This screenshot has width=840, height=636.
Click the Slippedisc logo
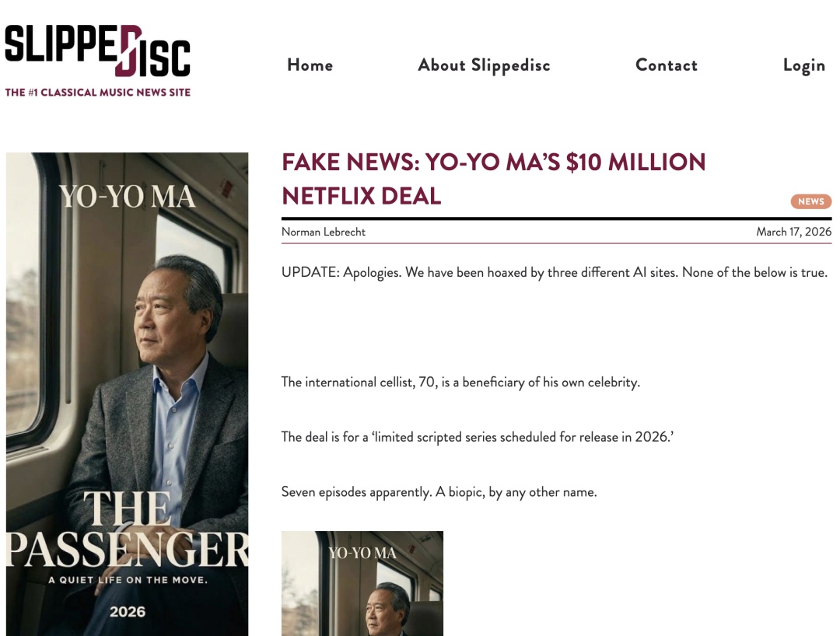[x=97, y=51]
